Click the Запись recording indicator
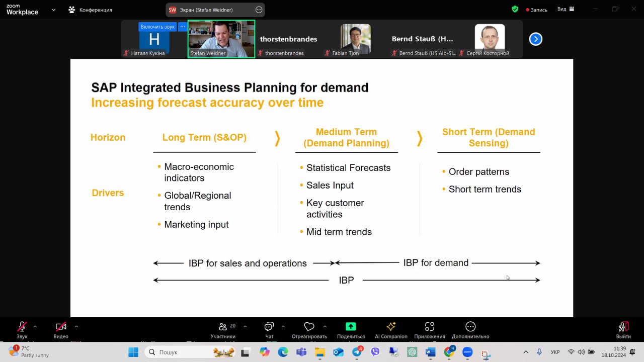Screen dimensions: 644x362 click(536, 10)
